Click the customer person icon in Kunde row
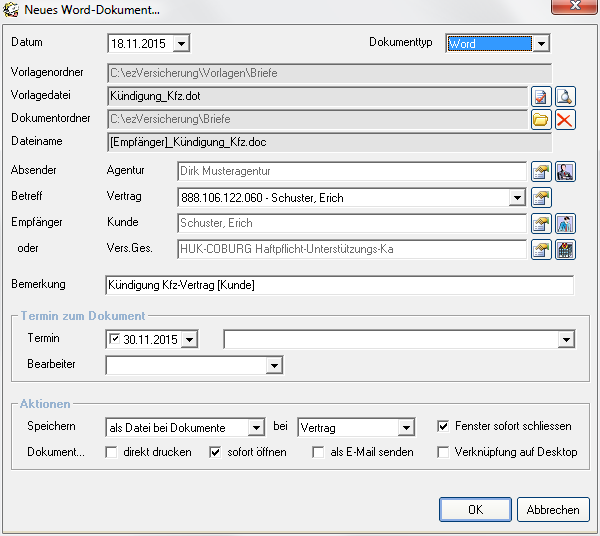This screenshot has height=536, width=600. pyautogui.click(x=566, y=223)
